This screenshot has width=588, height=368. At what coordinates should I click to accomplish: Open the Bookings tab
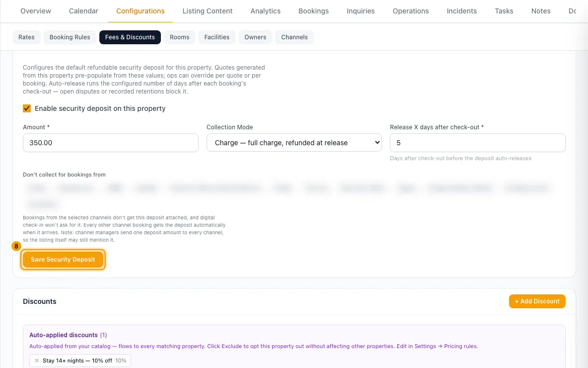[313, 11]
